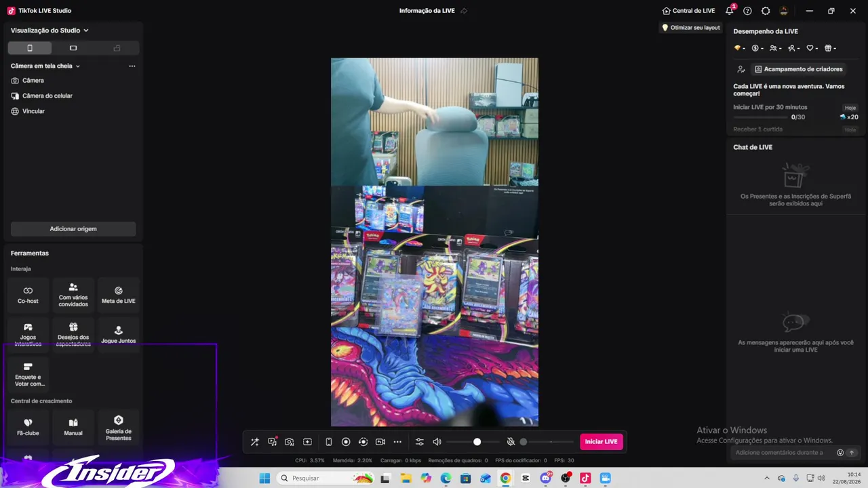Open the emoji picker in comment box

tap(840, 453)
